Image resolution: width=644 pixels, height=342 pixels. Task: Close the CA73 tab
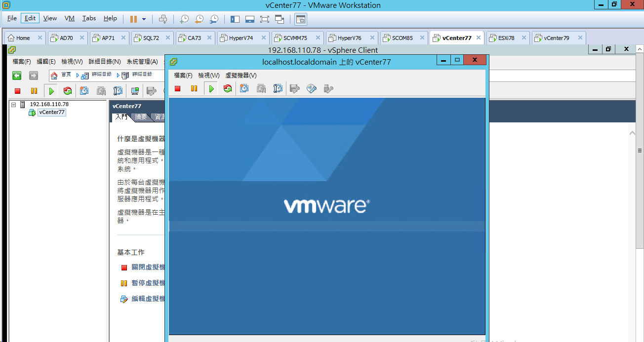(x=209, y=38)
